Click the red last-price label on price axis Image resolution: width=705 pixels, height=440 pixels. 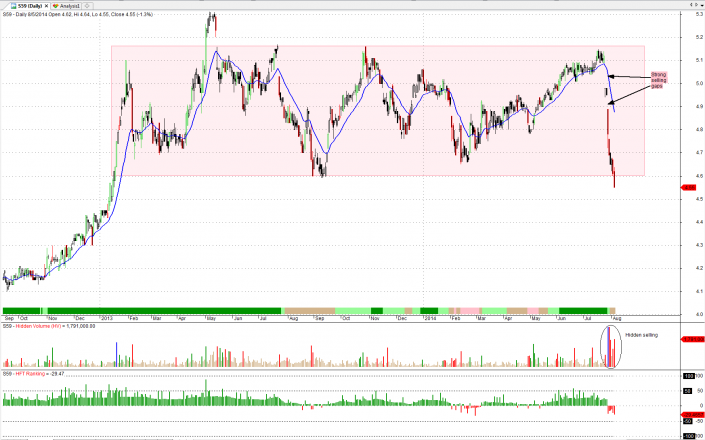click(691, 187)
